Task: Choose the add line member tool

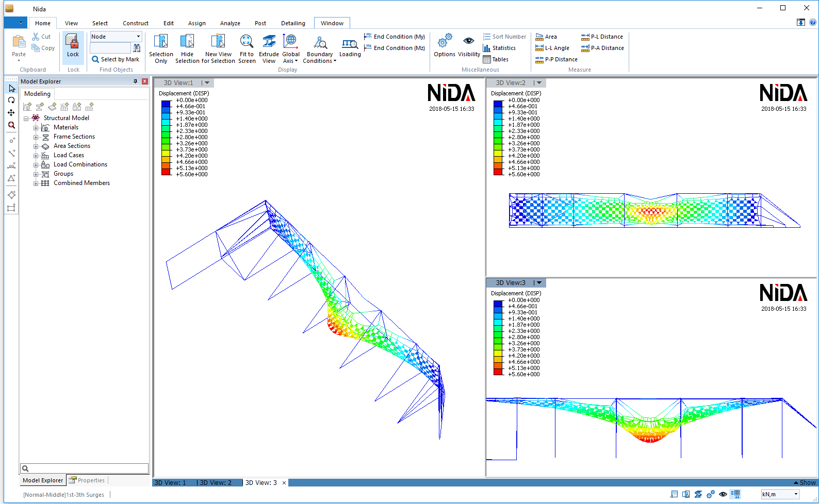Action: pos(11,153)
